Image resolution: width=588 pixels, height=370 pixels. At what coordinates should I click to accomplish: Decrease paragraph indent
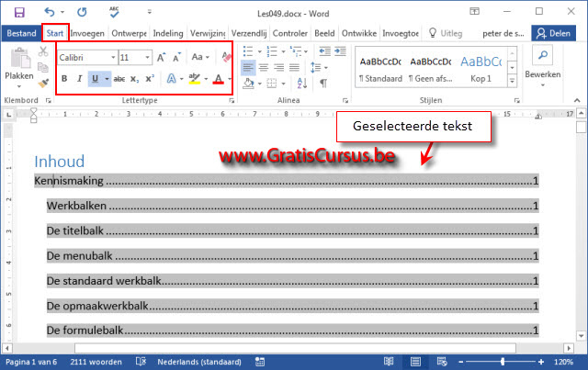tap(324, 50)
